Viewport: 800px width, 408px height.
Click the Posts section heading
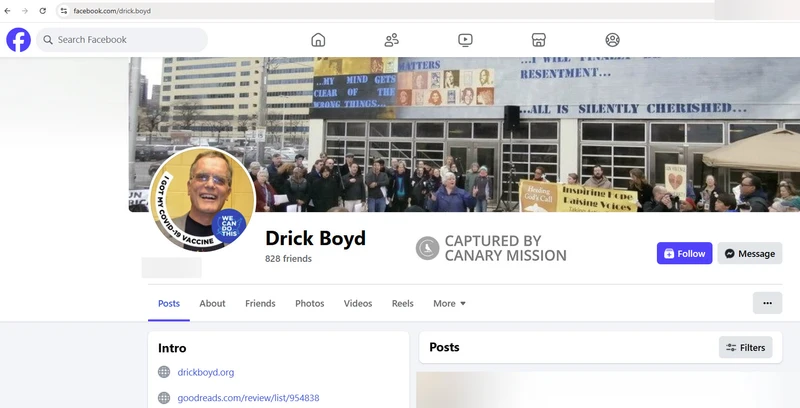click(444, 347)
